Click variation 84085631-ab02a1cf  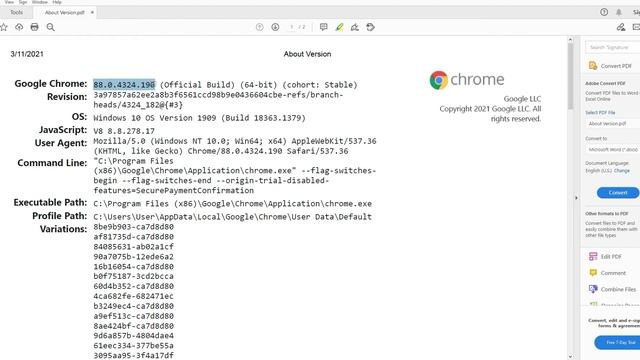tap(133, 247)
